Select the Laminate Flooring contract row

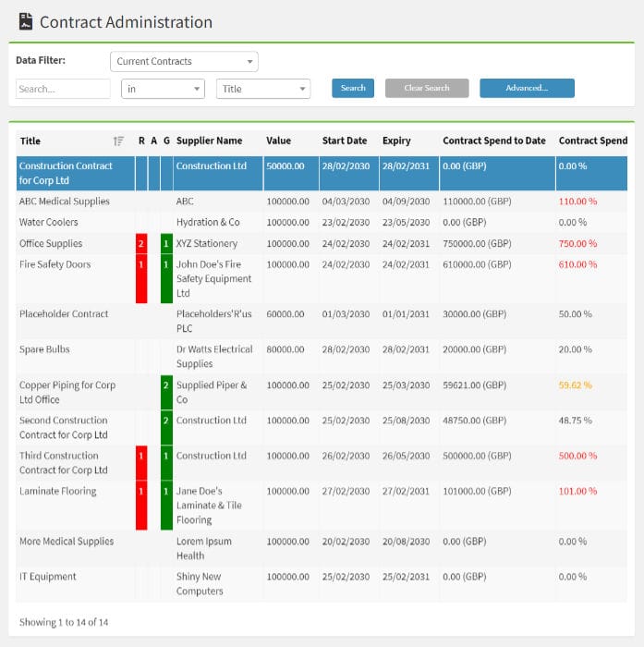tap(57, 492)
